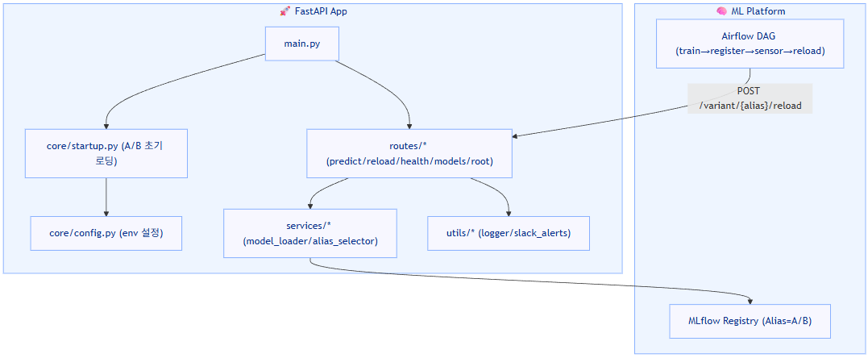Select the routes/* node
Image resolution: width=868 pixels, height=358 pixels.
coord(410,153)
